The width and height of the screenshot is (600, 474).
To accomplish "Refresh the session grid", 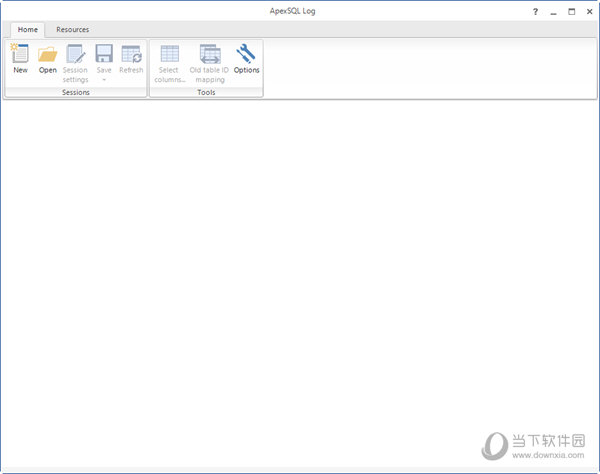I will point(131,59).
